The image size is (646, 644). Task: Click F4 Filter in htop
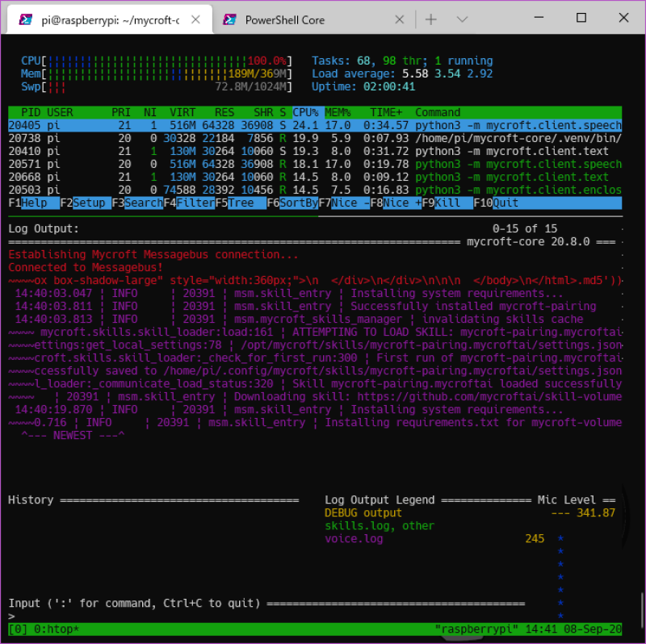coord(189,203)
